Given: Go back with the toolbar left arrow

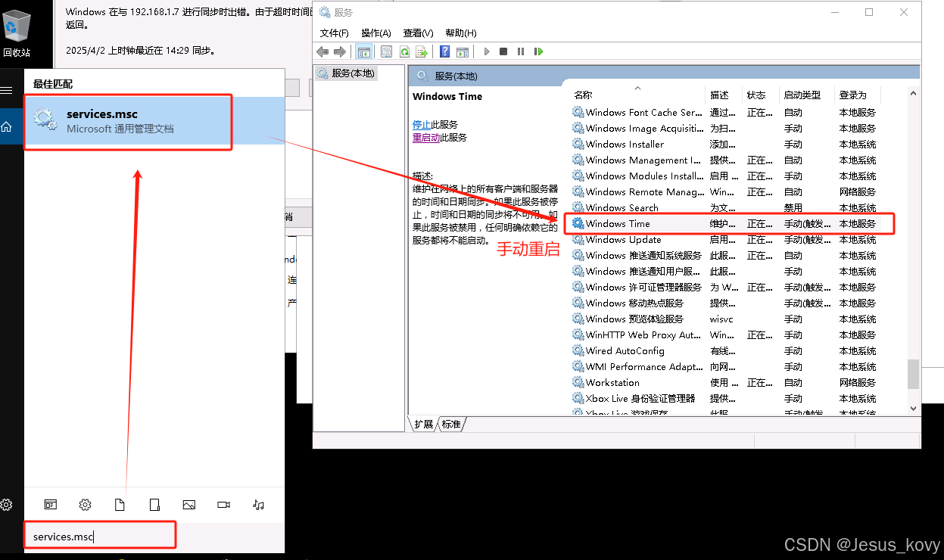Looking at the screenshot, I should coord(322,51).
